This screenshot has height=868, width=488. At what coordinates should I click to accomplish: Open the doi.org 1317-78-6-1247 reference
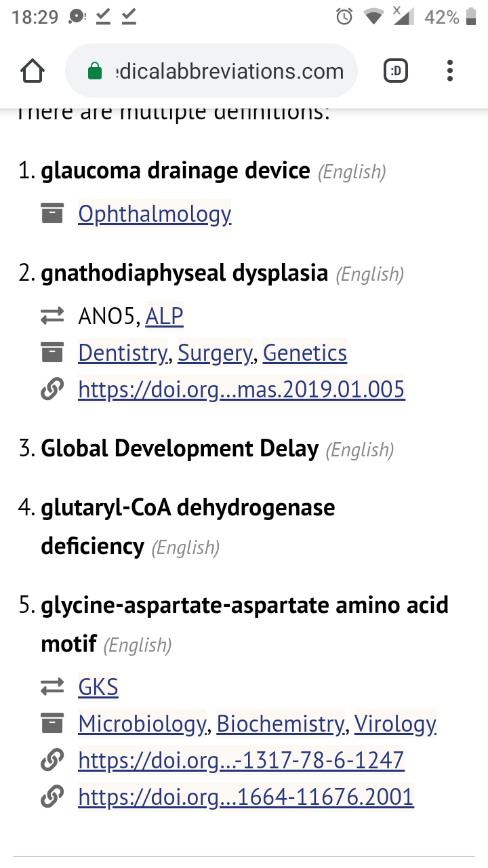click(x=241, y=760)
